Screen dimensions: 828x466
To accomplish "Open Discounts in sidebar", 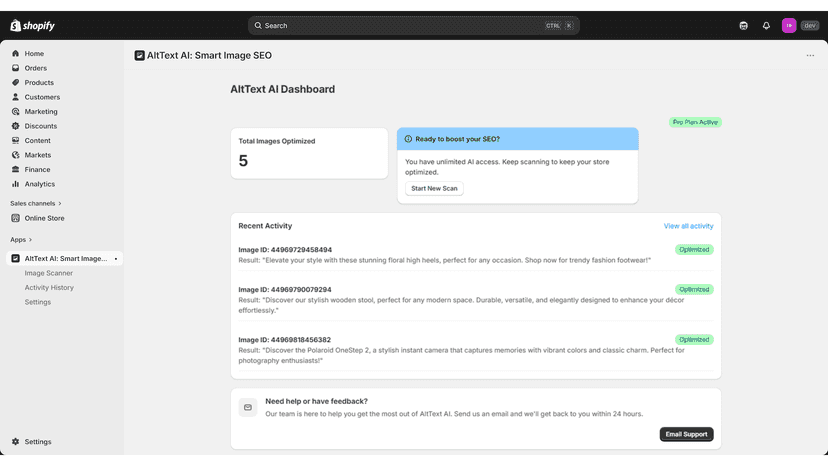I will (41, 126).
